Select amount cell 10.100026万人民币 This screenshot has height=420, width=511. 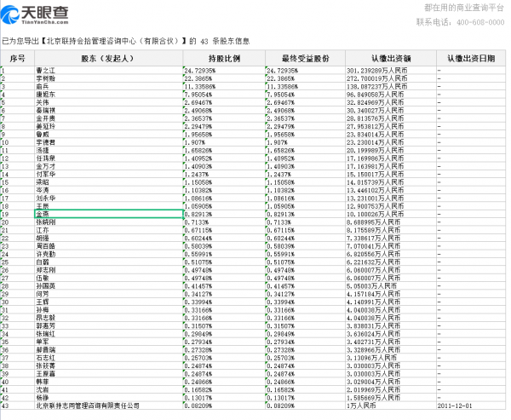click(391, 214)
